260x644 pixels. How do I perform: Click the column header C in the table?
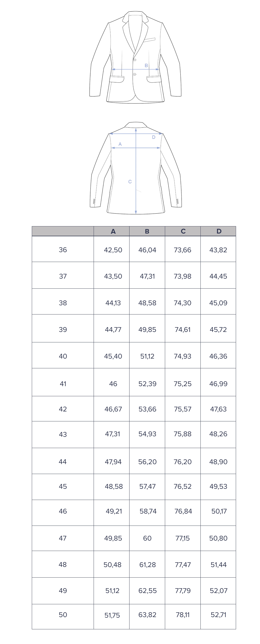point(183,231)
